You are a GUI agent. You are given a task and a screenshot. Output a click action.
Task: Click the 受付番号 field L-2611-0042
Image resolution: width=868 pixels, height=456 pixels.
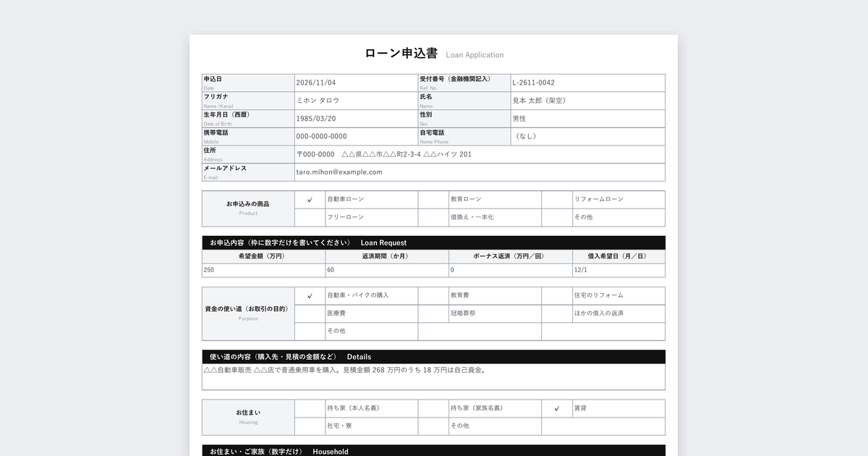pos(588,83)
